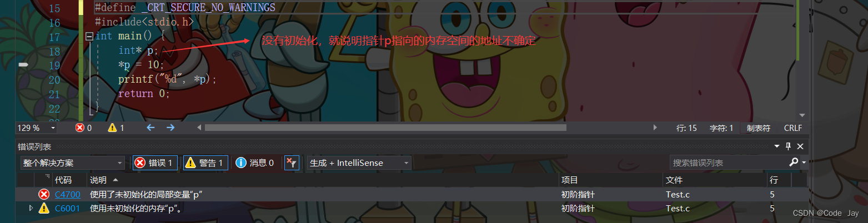Open the C4700 error code link
The width and height of the screenshot is (868, 223).
[x=68, y=195]
